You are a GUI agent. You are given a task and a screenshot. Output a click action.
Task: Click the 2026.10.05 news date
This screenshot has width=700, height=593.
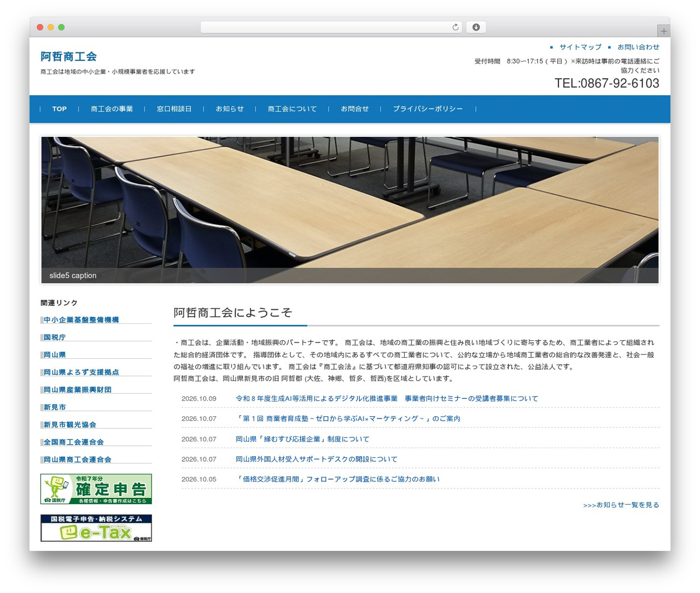coord(199,479)
